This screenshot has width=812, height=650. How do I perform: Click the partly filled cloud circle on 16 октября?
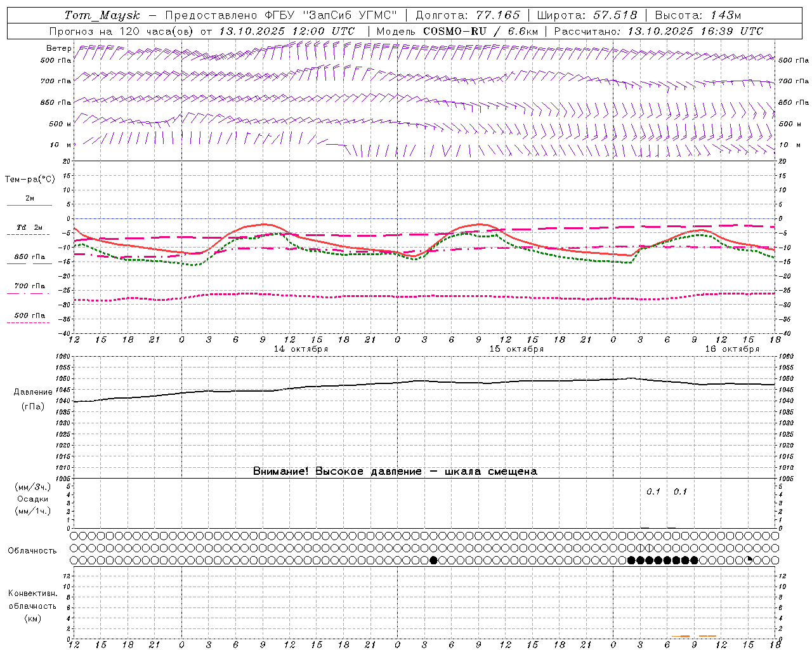click(749, 560)
